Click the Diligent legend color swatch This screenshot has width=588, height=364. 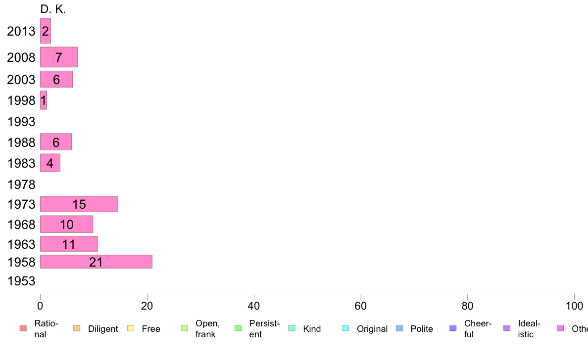tap(77, 328)
